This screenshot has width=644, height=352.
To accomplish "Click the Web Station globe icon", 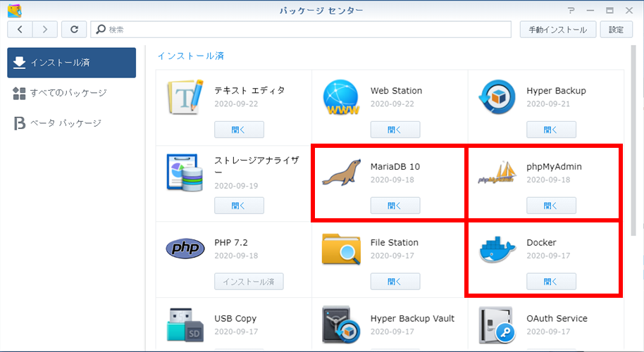I will (341, 97).
